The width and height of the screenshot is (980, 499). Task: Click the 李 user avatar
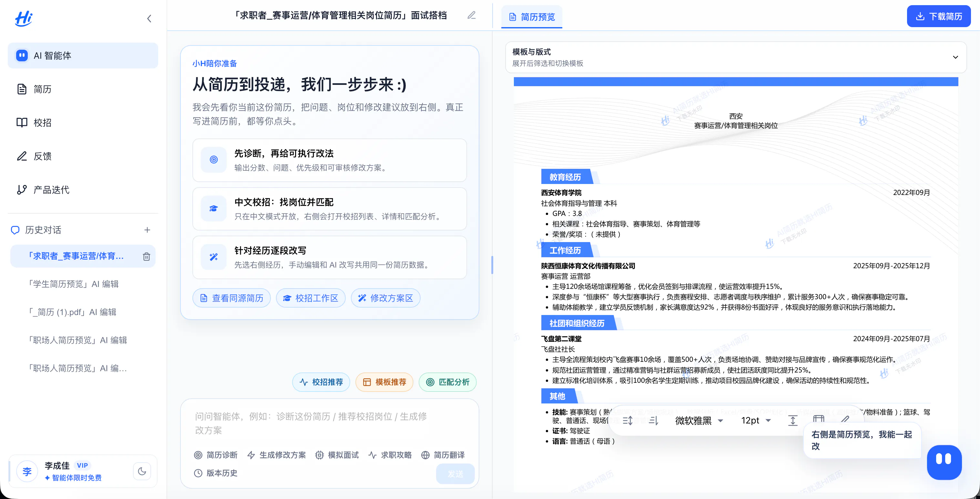pos(27,471)
